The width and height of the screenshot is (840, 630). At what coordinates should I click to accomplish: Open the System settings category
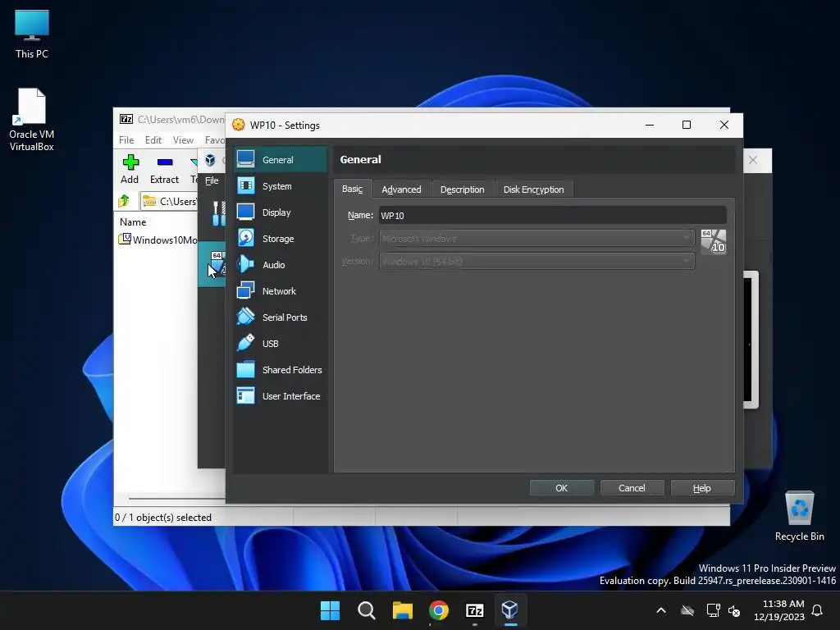pyautogui.click(x=281, y=186)
